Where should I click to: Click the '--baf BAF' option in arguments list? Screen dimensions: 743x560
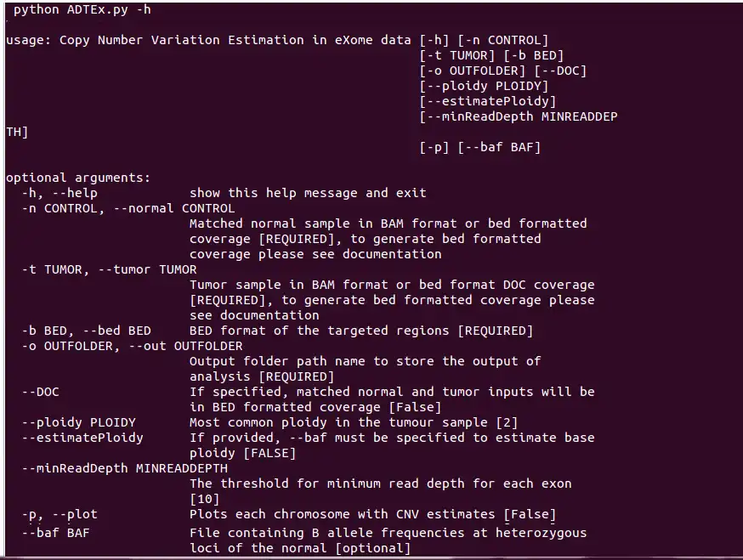click(x=55, y=533)
